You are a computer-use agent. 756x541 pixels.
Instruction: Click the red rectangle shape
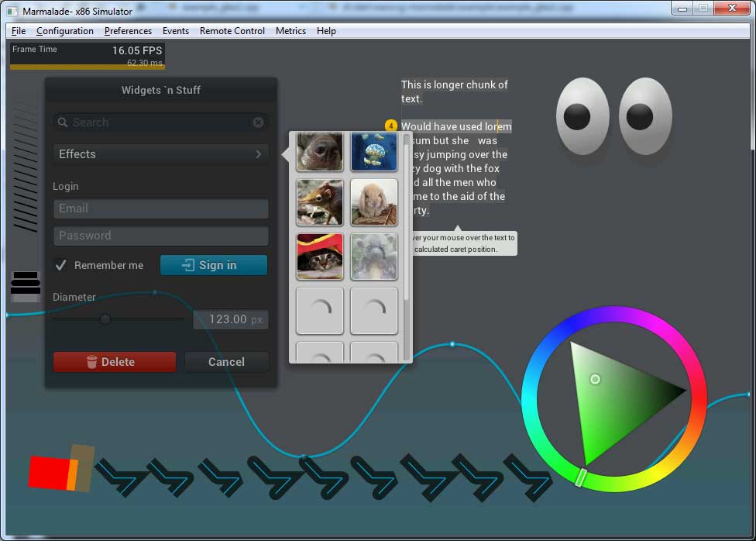coord(48,473)
